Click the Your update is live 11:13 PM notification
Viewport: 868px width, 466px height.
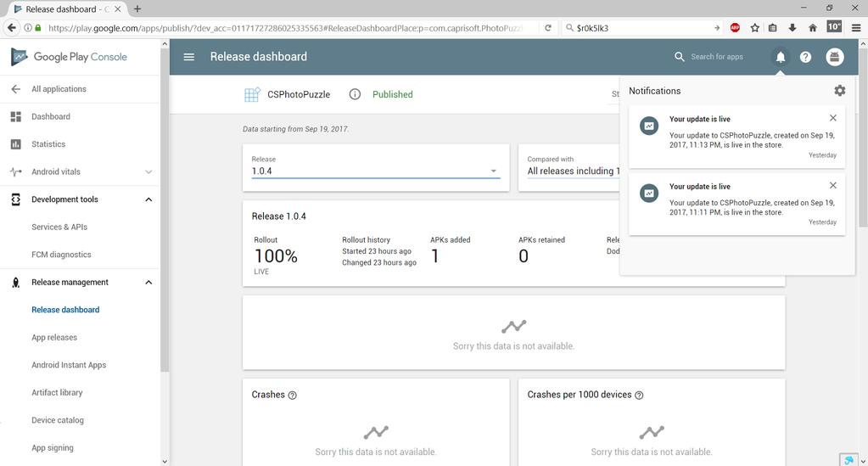(736, 137)
